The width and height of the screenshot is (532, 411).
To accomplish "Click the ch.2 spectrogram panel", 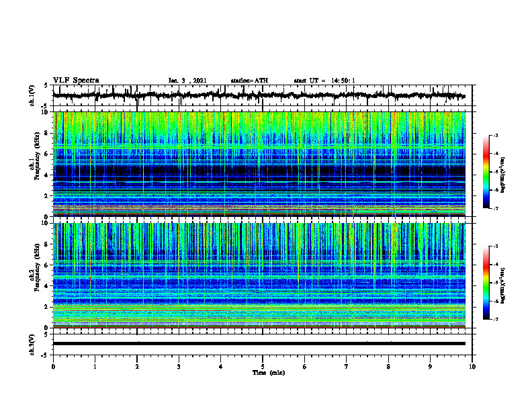I will point(259,275).
